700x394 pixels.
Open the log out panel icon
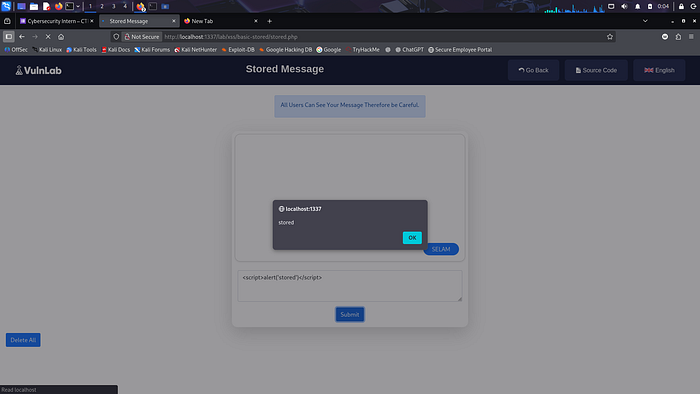point(694,6)
